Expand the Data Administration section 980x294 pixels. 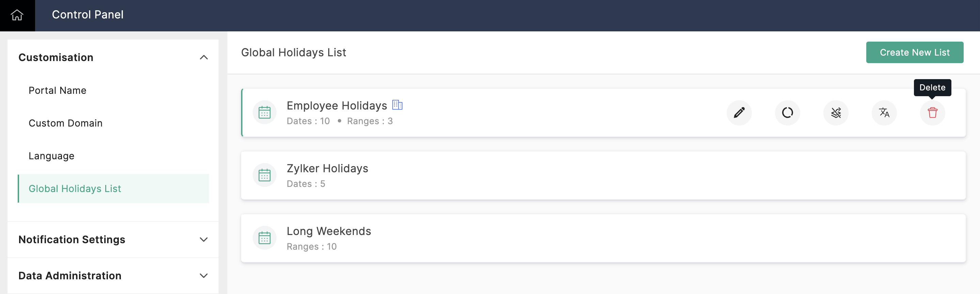click(204, 276)
